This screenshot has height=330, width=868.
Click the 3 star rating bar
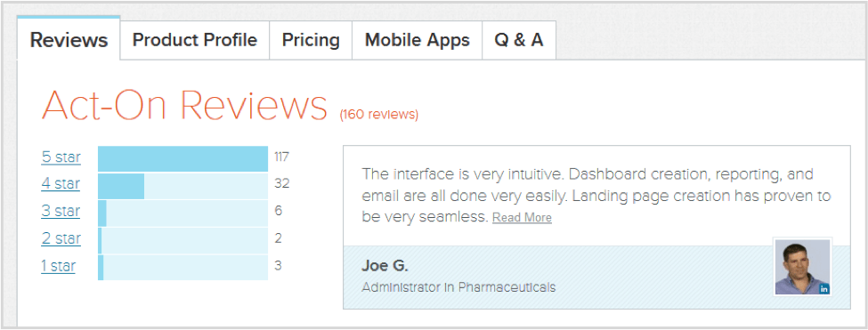183,213
